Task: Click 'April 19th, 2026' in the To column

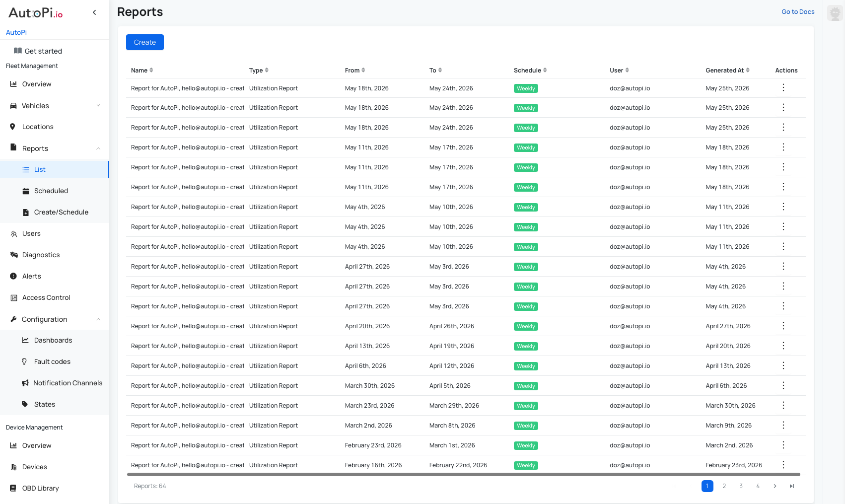Action: 452,346
